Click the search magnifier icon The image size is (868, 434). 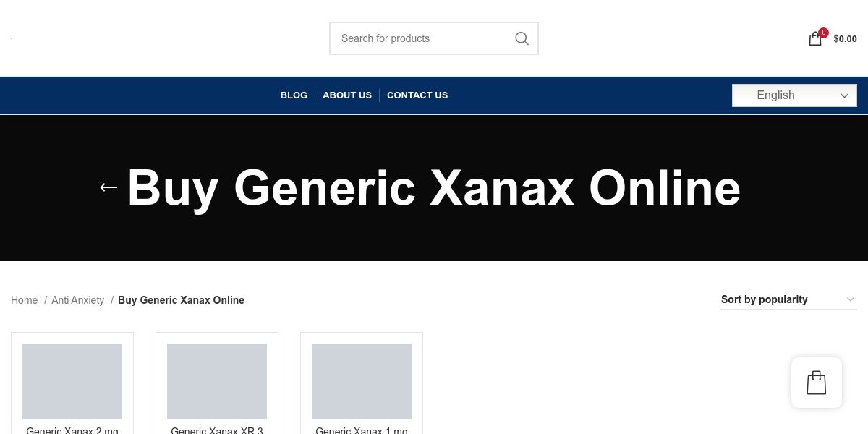pos(522,38)
